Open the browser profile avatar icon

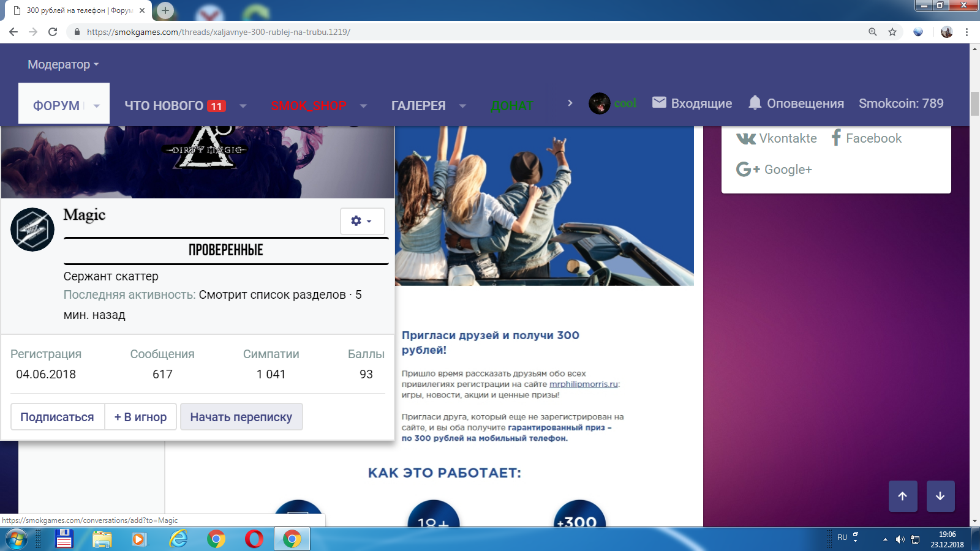click(x=947, y=32)
